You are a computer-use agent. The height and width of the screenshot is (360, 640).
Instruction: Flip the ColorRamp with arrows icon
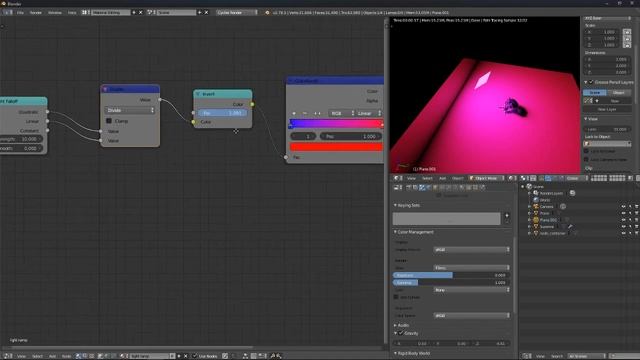317,113
